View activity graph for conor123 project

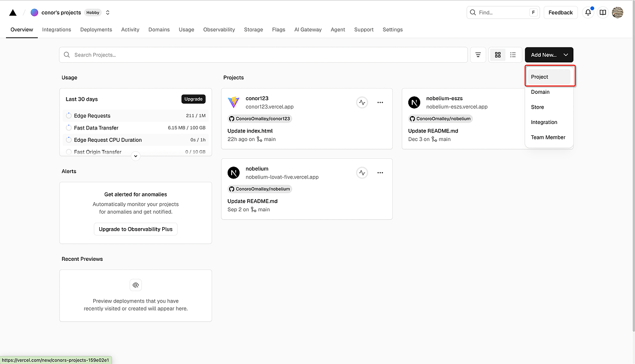[x=362, y=102]
